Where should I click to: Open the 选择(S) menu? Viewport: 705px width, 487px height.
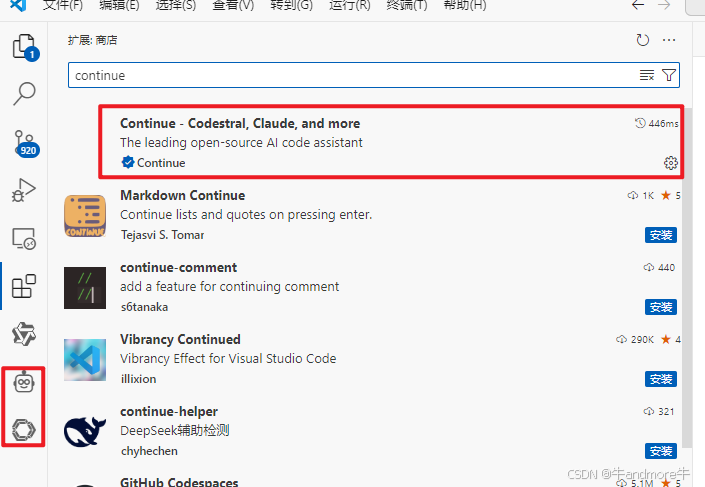point(176,5)
